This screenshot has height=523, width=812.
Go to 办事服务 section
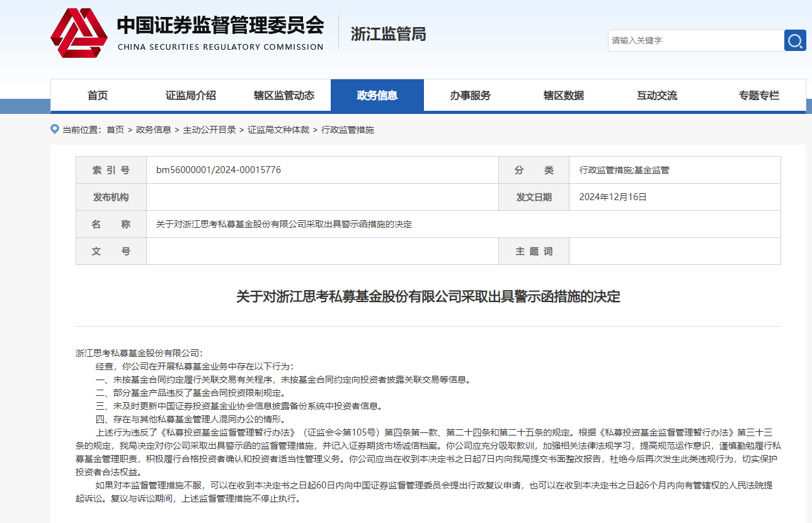coord(471,96)
